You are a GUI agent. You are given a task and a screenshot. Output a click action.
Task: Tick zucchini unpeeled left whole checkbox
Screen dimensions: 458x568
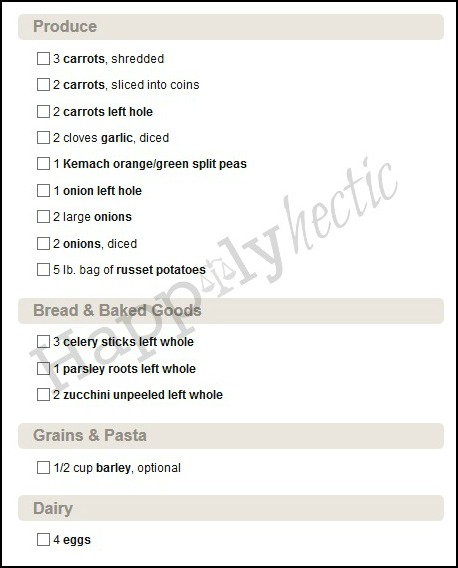coord(43,394)
